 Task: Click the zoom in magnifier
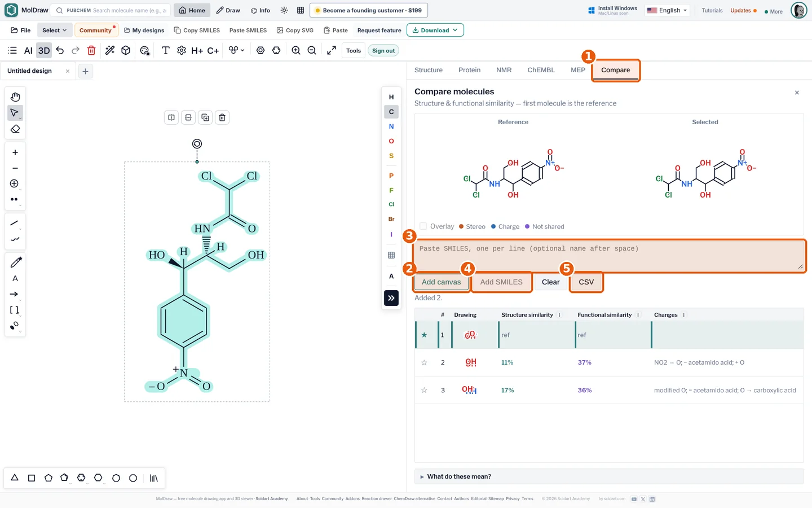(296, 50)
